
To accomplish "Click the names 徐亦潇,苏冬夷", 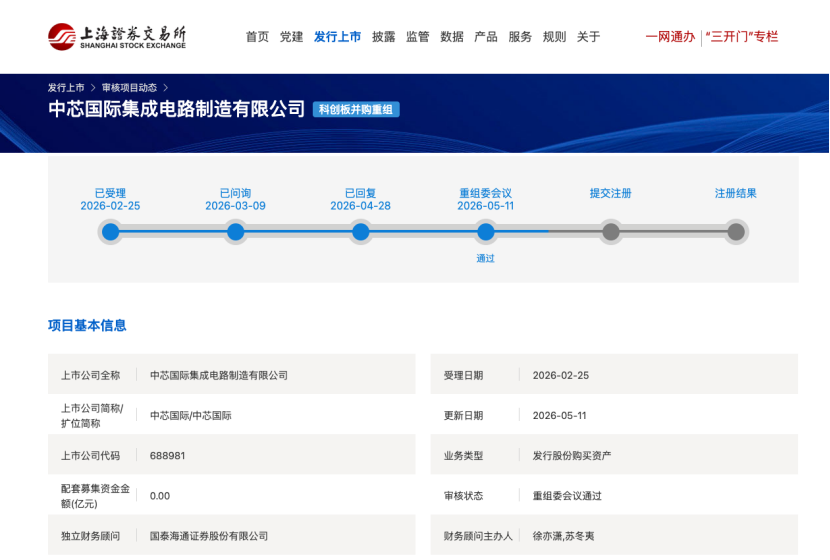I will tap(563, 536).
